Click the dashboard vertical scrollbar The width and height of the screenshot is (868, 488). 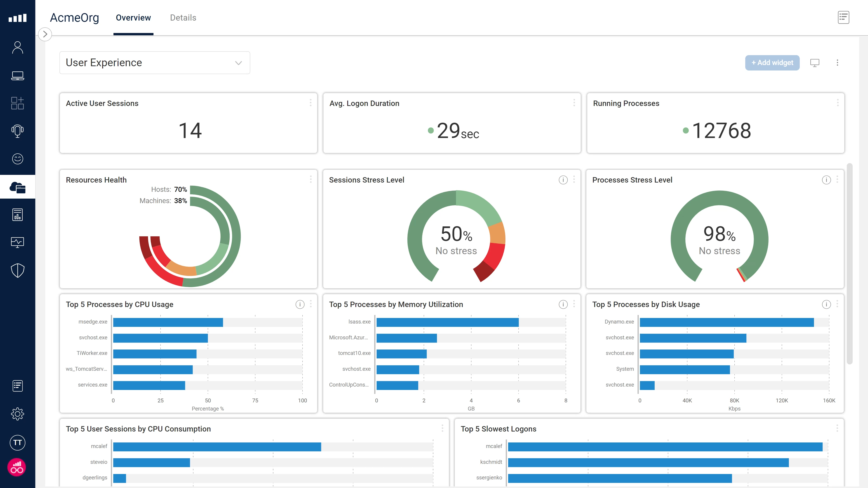tap(849, 263)
